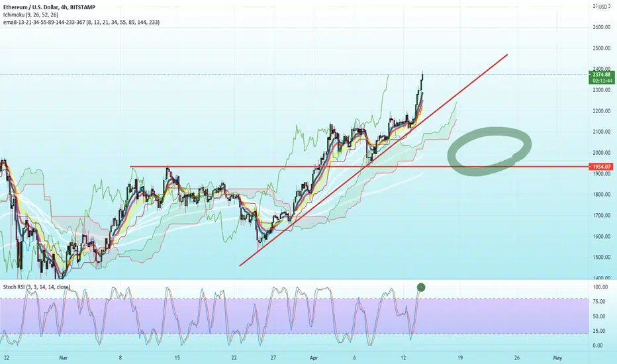Click the 2000.00 price axis label

[602, 153]
